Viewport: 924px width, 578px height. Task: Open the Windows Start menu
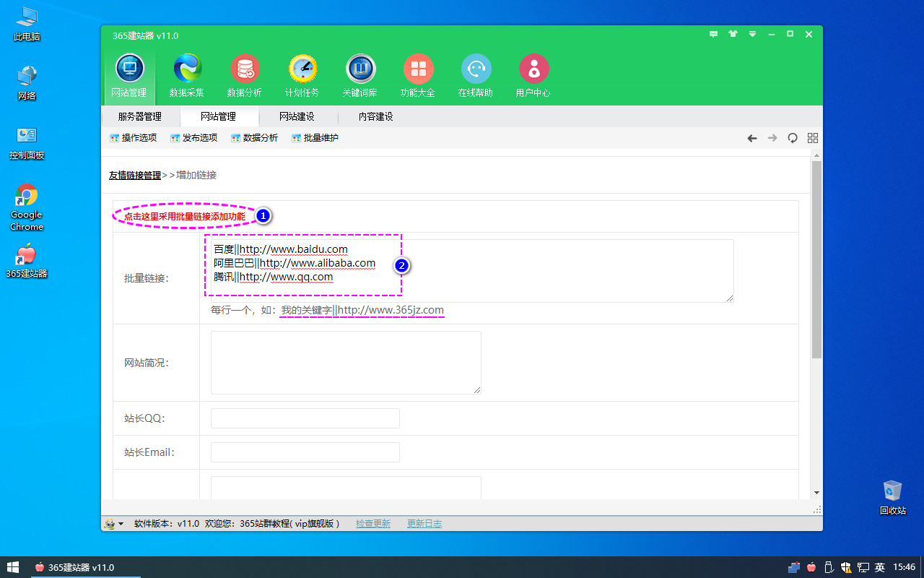pyautogui.click(x=13, y=567)
